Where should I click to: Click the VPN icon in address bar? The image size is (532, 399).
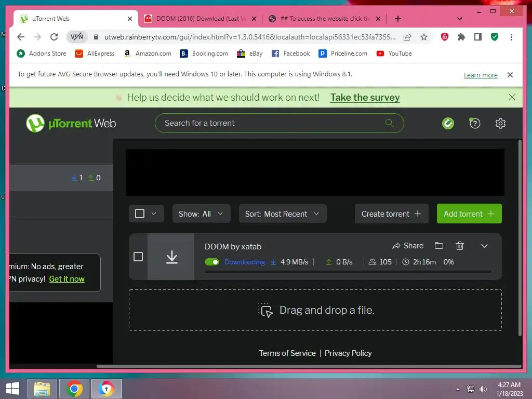coord(77,37)
